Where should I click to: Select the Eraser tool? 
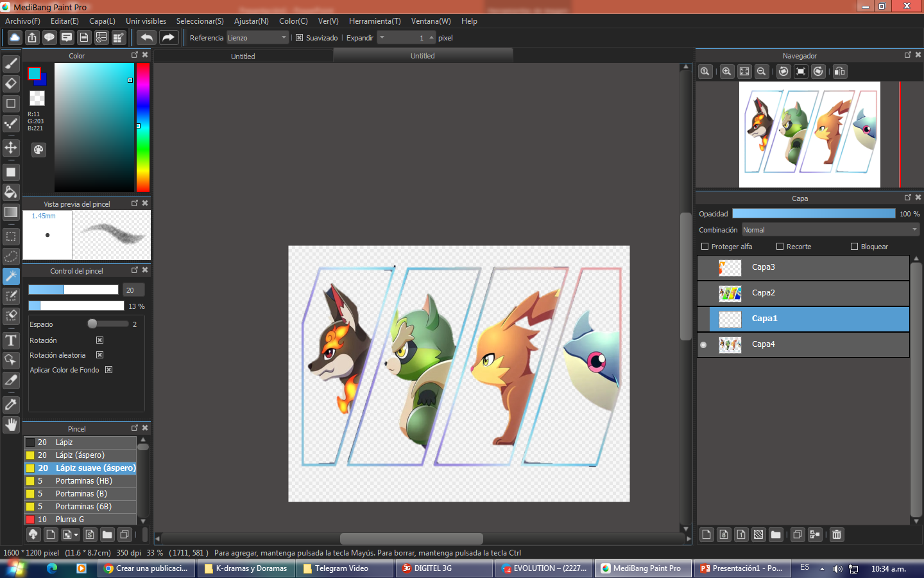click(x=11, y=83)
